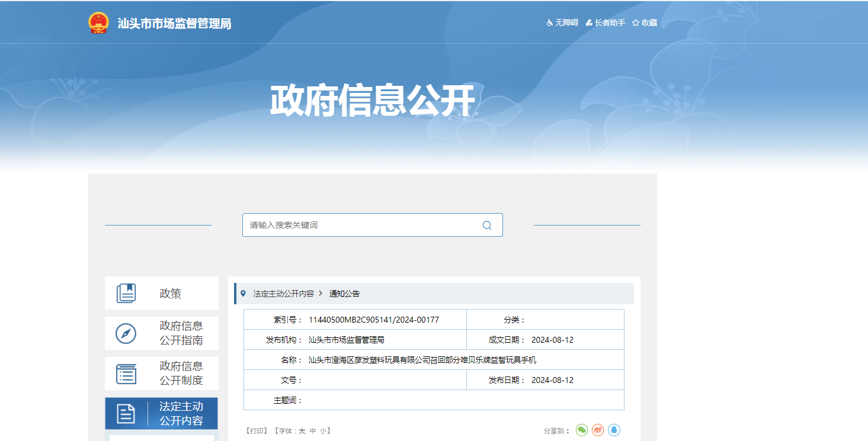Click the 政策 book icon
The width and height of the screenshot is (868, 441).
point(126,293)
